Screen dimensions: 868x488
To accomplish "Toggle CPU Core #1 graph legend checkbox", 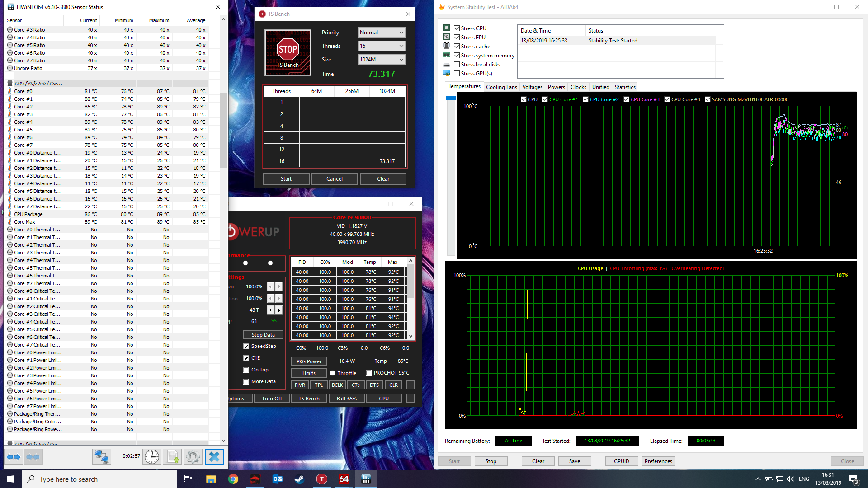I will click(x=545, y=99).
